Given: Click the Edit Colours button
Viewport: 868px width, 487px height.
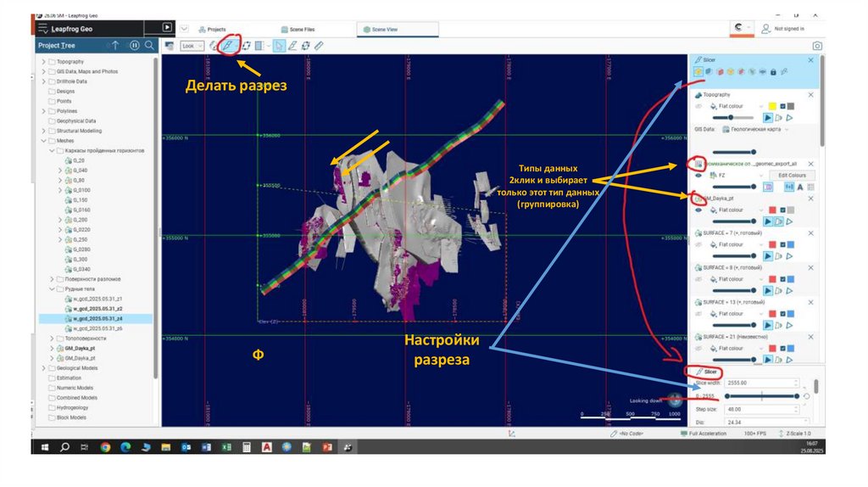Looking at the screenshot, I should pyautogui.click(x=793, y=175).
